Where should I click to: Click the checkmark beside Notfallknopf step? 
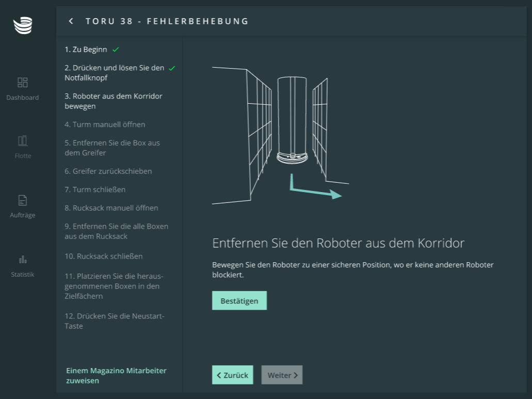click(x=172, y=68)
